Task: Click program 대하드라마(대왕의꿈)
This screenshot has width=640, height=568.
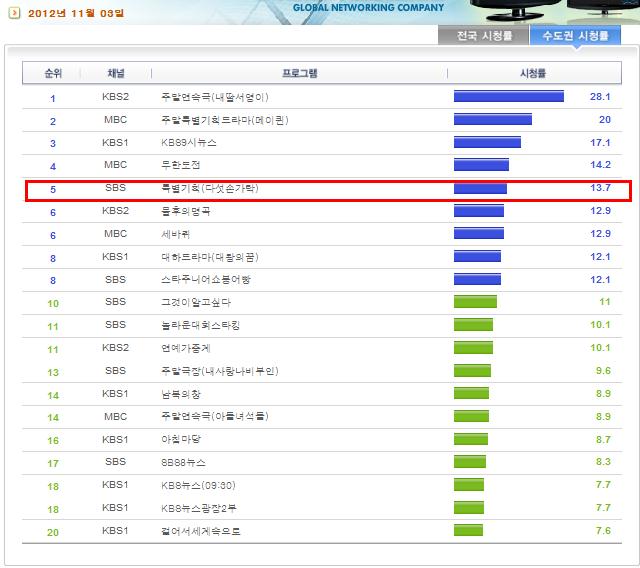Action: (x=210, y=257)
